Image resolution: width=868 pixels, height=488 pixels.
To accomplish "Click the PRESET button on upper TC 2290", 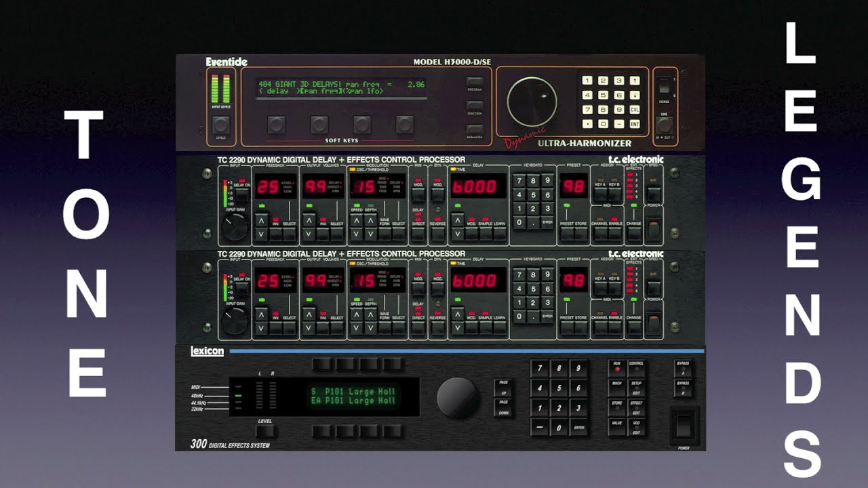I will click(567, 234).
